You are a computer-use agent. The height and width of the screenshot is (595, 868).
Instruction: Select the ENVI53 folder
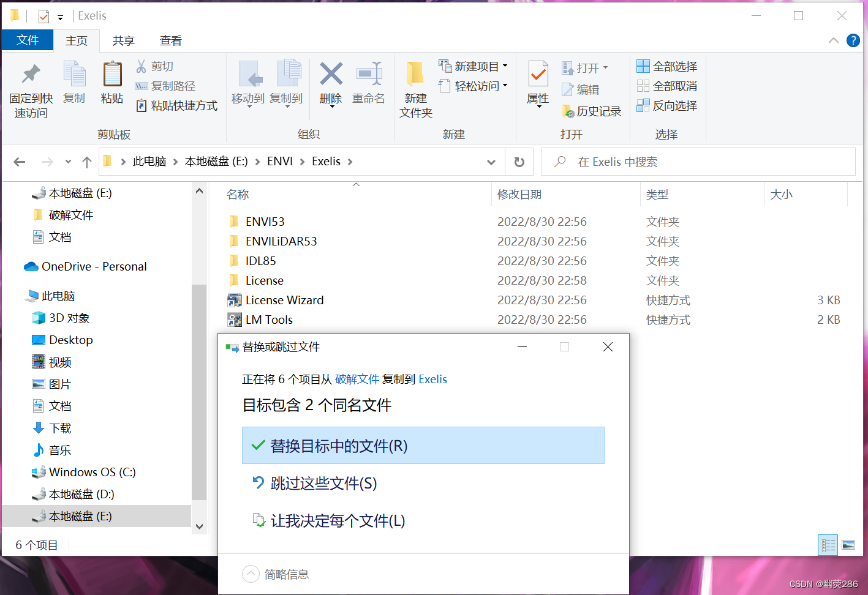265,222
